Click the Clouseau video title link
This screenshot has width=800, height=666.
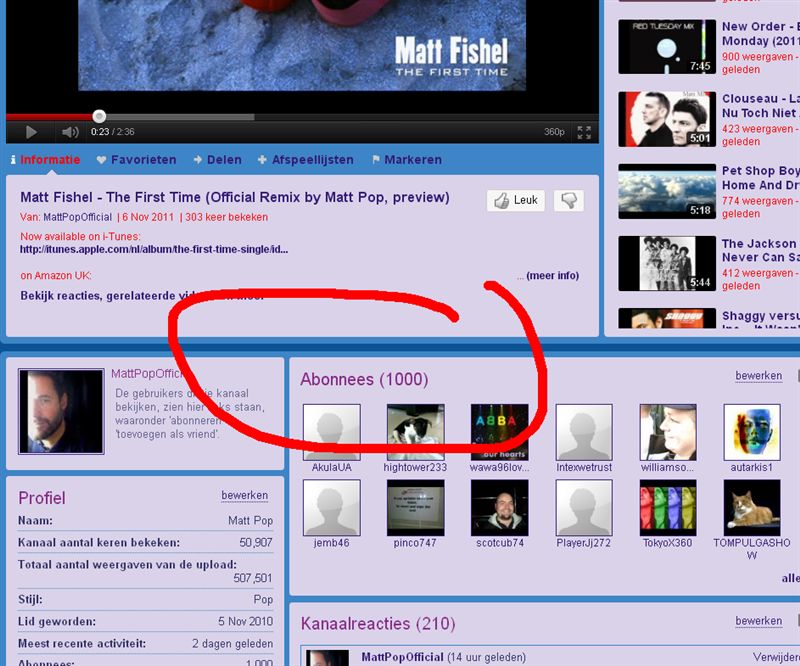pyautogui.click(x=761, y=106)
